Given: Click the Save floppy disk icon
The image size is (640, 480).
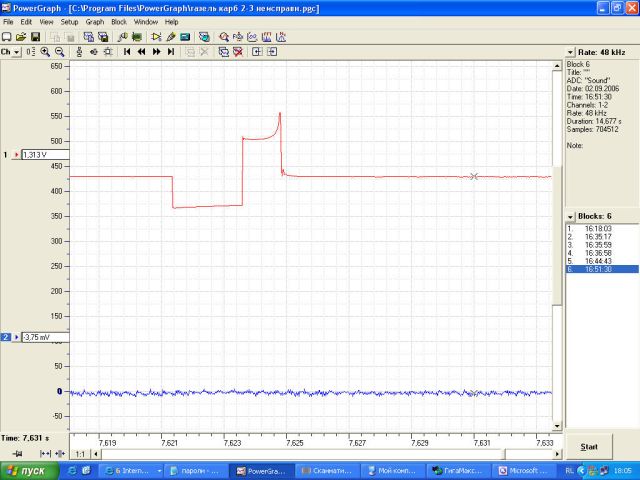Looking at the screenshot, I should click(36, 37).
